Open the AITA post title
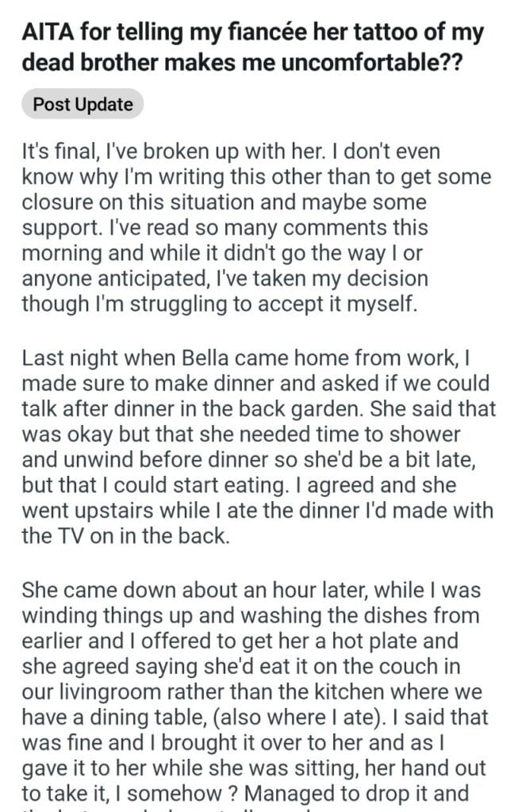This screenshot has height=812, width=518. (252, 47)
